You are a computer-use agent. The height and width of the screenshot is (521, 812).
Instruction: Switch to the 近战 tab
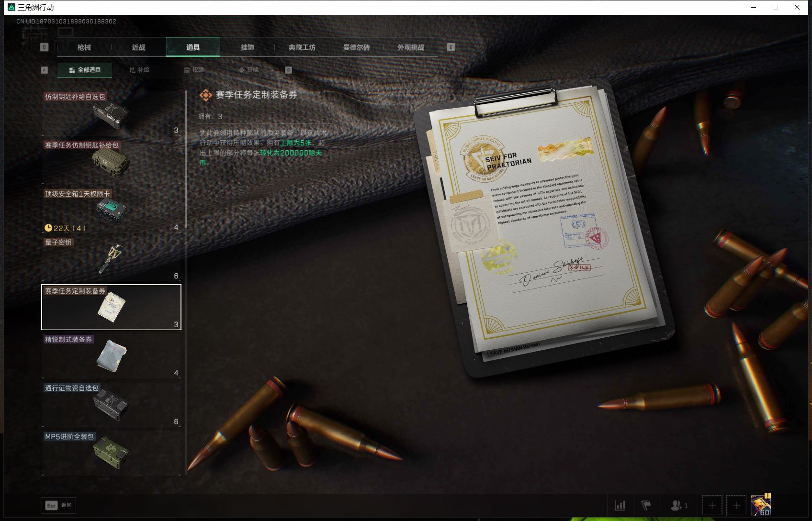138,47
